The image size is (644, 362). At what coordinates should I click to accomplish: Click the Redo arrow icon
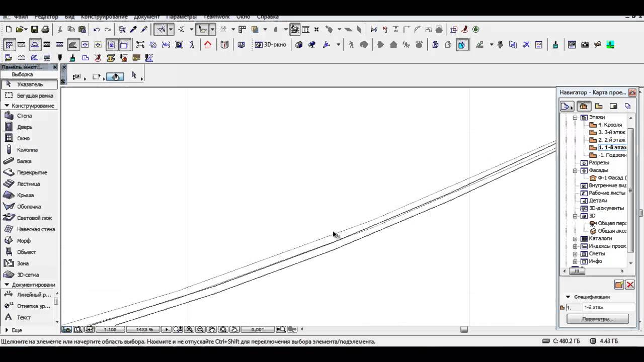pos(107,30)
